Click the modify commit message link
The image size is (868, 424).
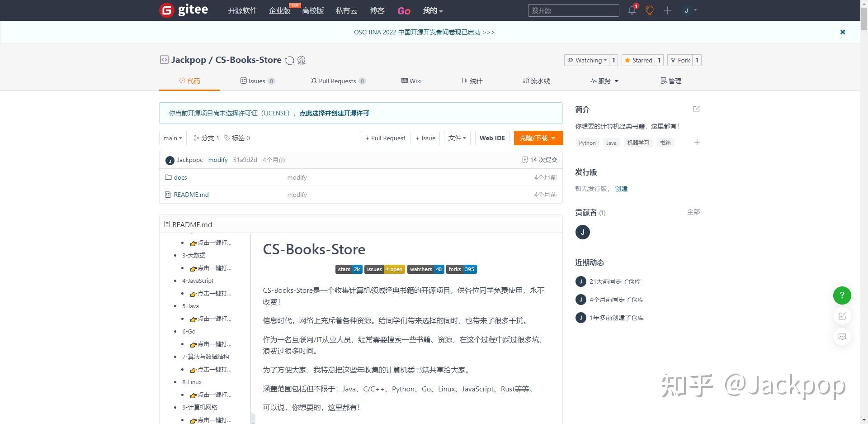[218, 160]
